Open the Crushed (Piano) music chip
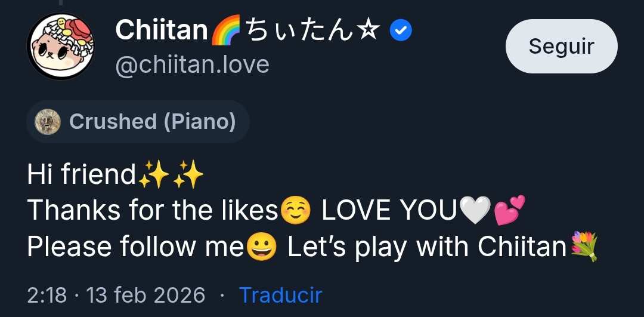The image size is (644, 317). (152, 122)
